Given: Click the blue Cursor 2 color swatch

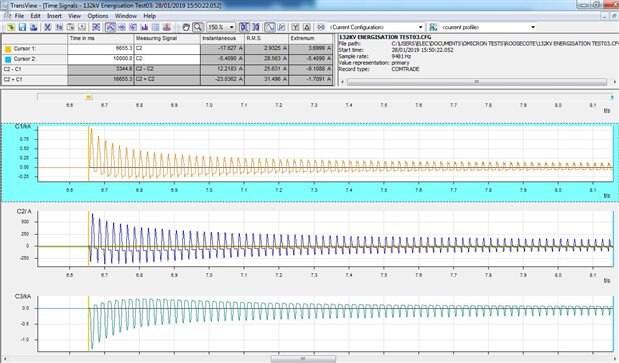Looking at the screenshot, I should [x=8, y=59].
